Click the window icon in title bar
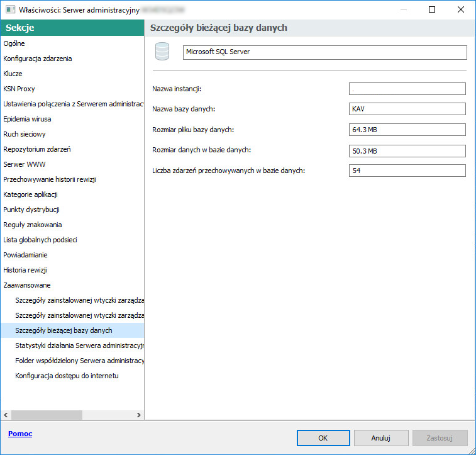Image resolution: width=476 pixels, height=455 pixels. [x=10, y=9]
